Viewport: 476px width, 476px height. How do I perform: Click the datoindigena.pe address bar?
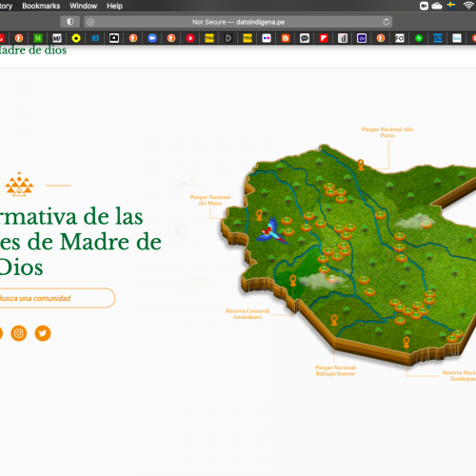[x=238, y=22]
